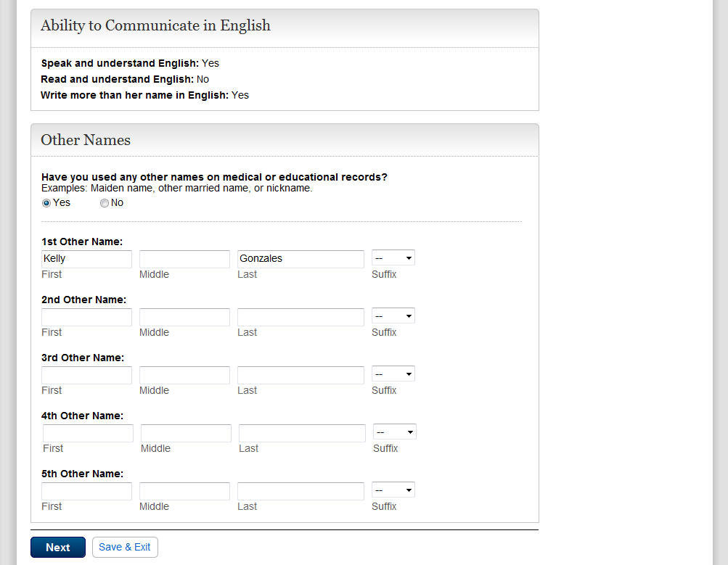Click the Save & Exit button

pos(125,548)
